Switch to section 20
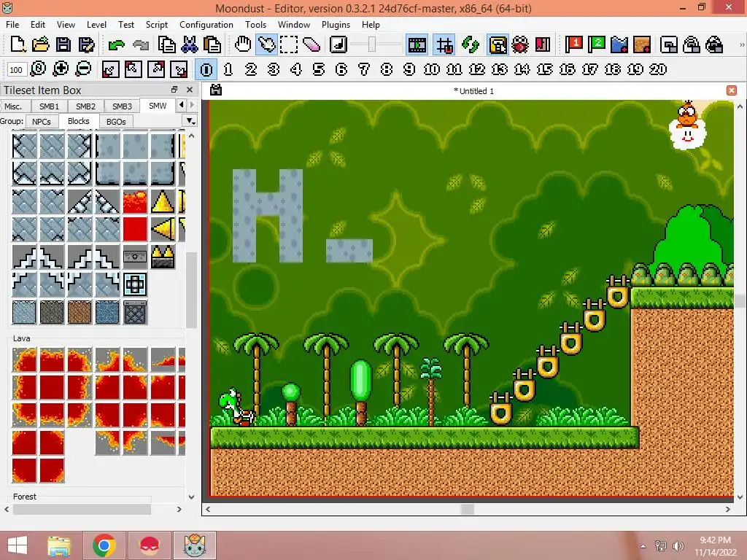This screenshot has width=747, height=560. point(658,69)
